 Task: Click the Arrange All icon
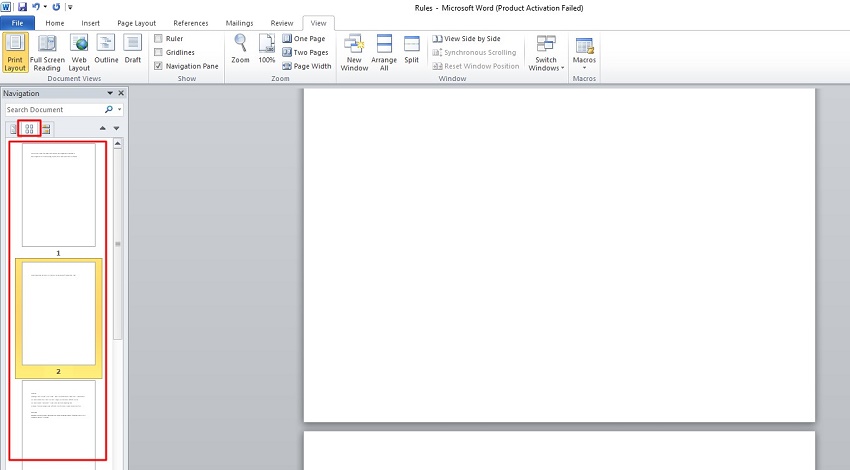(x=384, y=51)
